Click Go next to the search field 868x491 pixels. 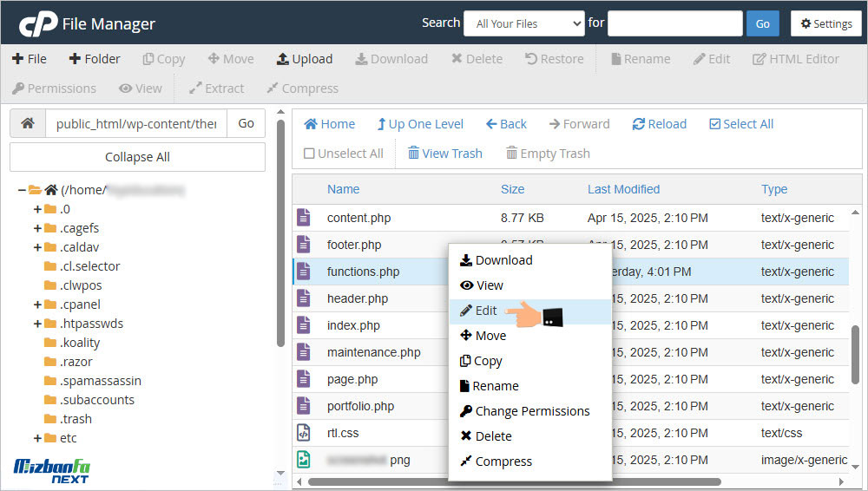point(762,23)
